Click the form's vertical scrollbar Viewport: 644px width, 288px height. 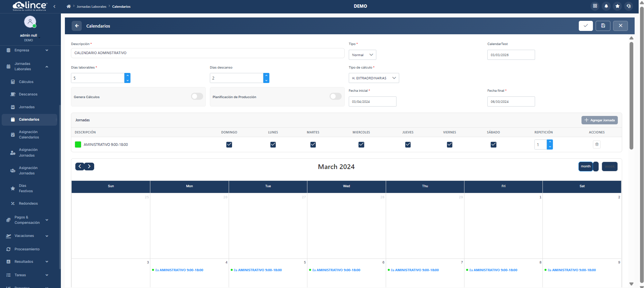point(631,96)
